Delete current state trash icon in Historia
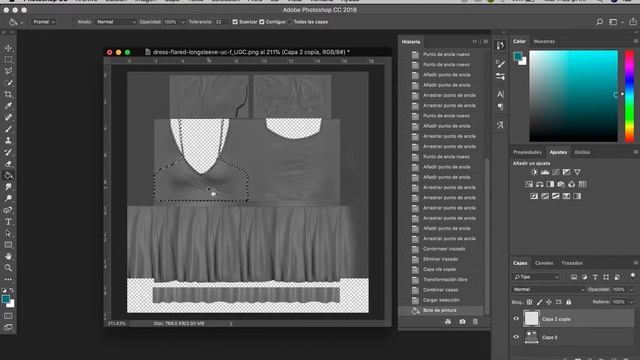This screenshot has width=640, height=360. coord(475,322)
